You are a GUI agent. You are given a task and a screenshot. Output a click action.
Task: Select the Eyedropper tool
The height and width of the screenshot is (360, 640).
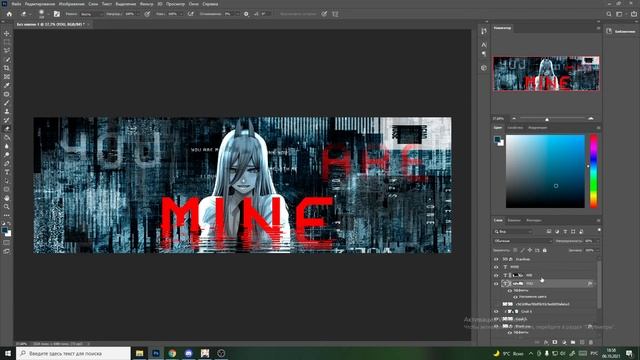(x=7, y=85)
